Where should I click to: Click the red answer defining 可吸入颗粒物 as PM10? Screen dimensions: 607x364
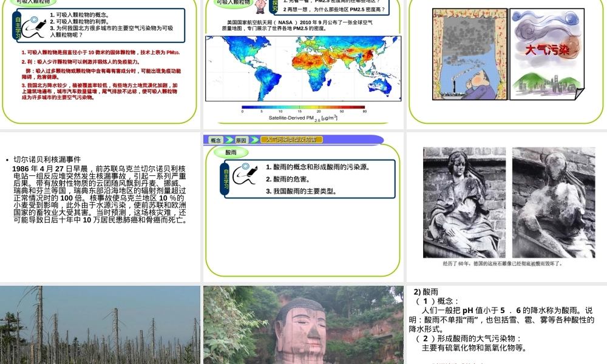click(101, 52)
